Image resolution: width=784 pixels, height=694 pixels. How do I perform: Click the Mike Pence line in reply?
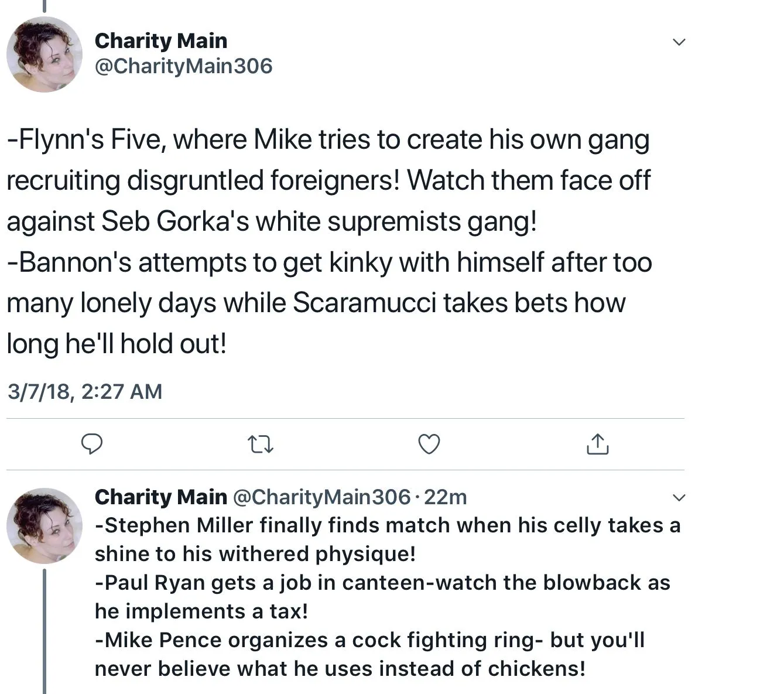(x=369, y=654)
